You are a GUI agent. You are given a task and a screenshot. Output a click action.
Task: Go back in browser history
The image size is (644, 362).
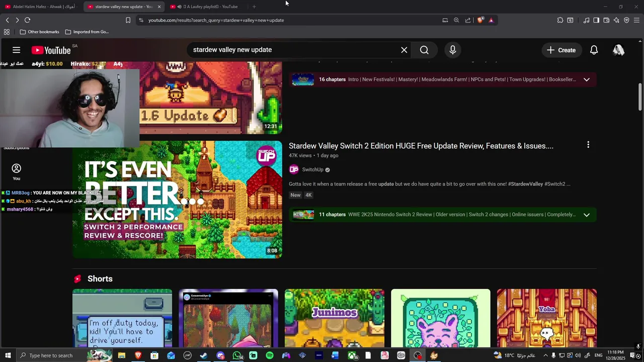point(7,20)
